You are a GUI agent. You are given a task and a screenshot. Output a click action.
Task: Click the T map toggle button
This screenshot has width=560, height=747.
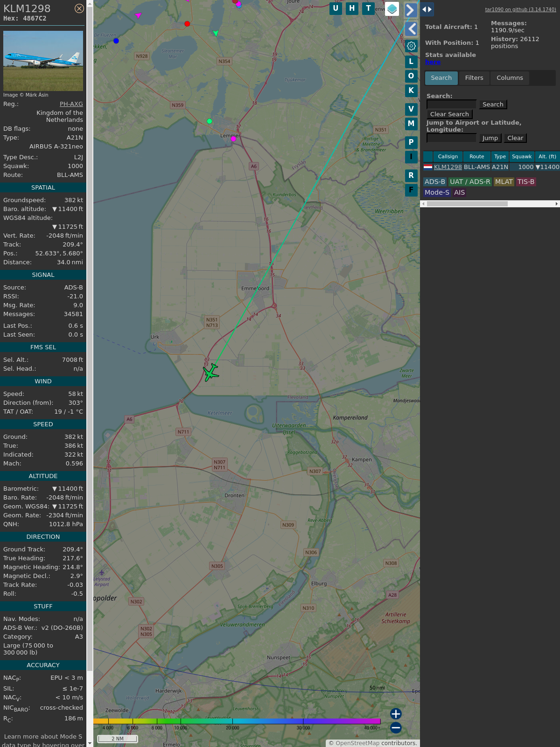click(x=369, y=8)
